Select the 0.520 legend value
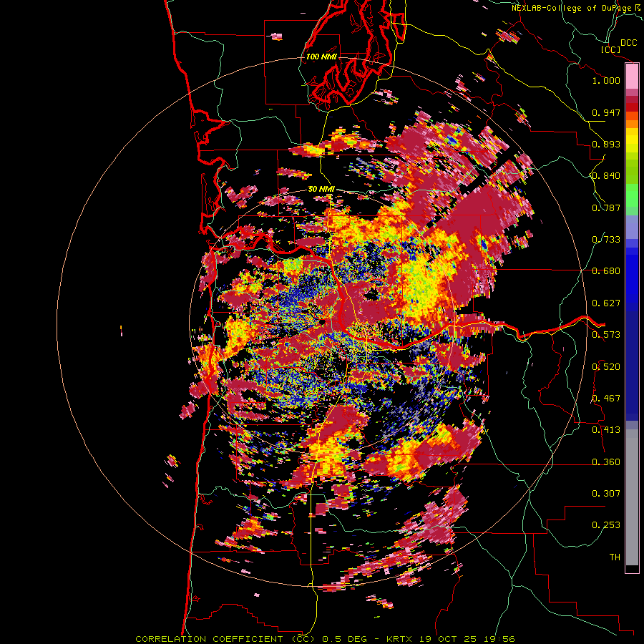 (606, 367)
